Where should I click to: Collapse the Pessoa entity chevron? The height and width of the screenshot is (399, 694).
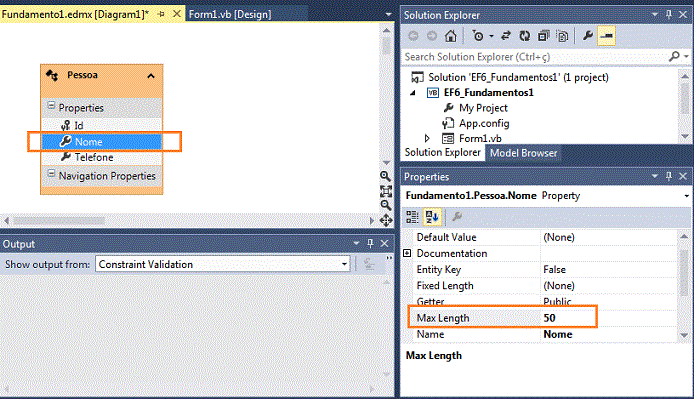[x=151, y=76]
